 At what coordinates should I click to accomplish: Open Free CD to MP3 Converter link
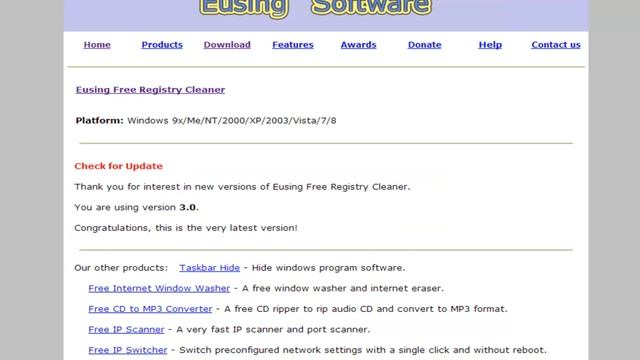pos(150,309)
